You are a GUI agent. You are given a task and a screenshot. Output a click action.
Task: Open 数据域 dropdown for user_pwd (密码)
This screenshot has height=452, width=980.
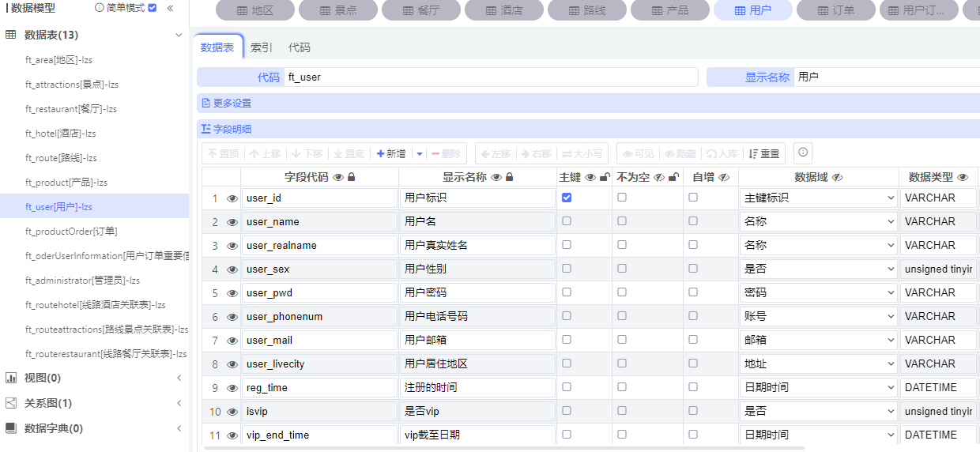click(818, 292)
